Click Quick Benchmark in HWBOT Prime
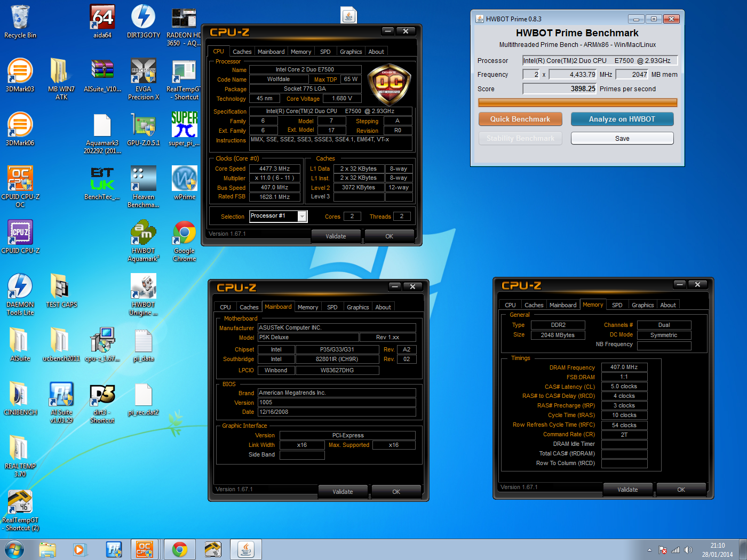Screen dimensions: 747x560 coord(520,119)
